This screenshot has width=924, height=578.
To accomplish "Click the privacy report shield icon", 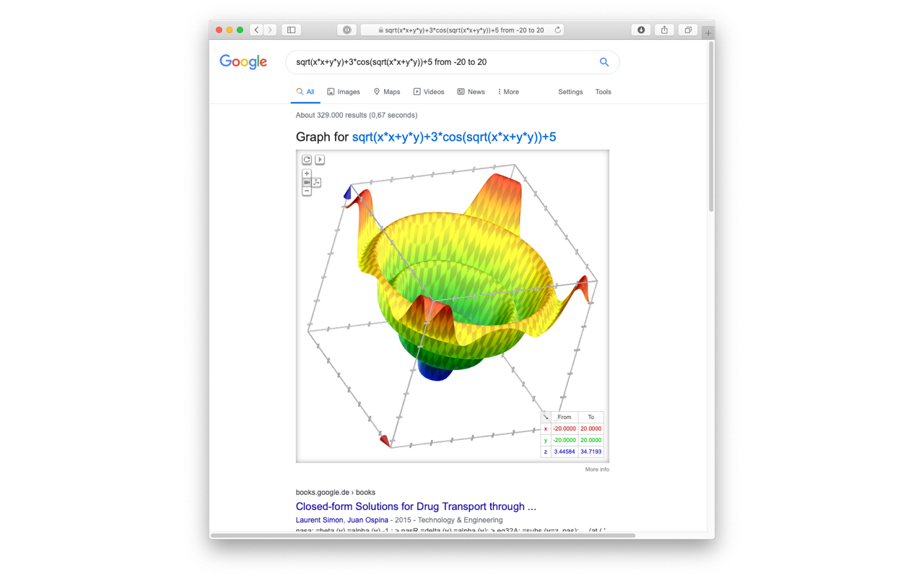I will coord(347,30).
